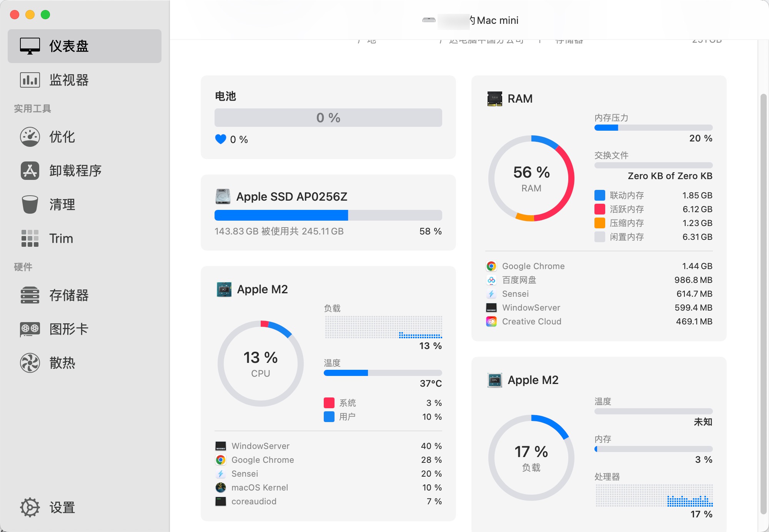Click the Apple SSD drive icon
This screenshot has width=769, height=532.
[x=223, y=196]
